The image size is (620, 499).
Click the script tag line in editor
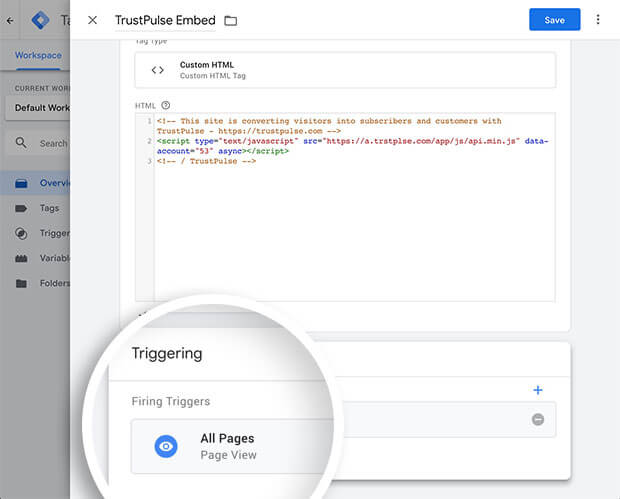[352, 146]
